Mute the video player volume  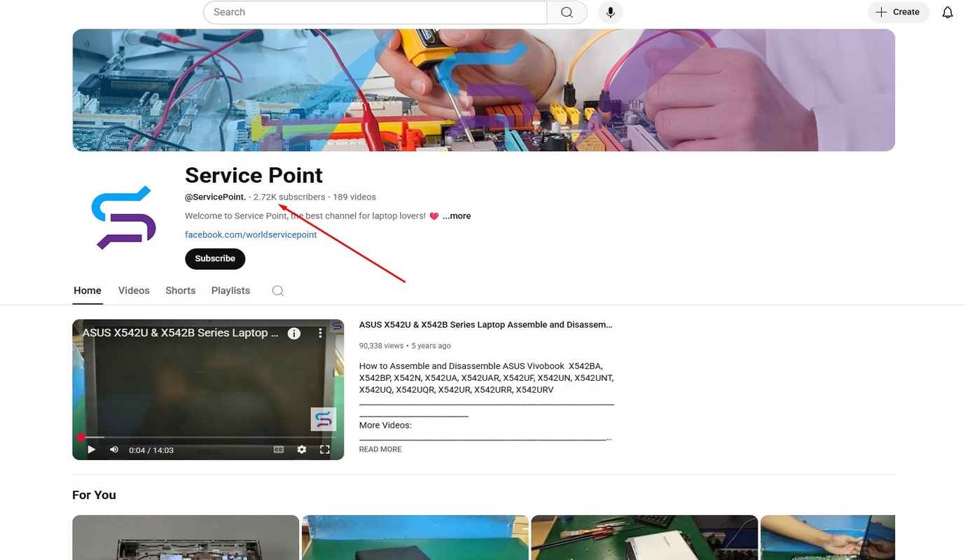(114, 449)
